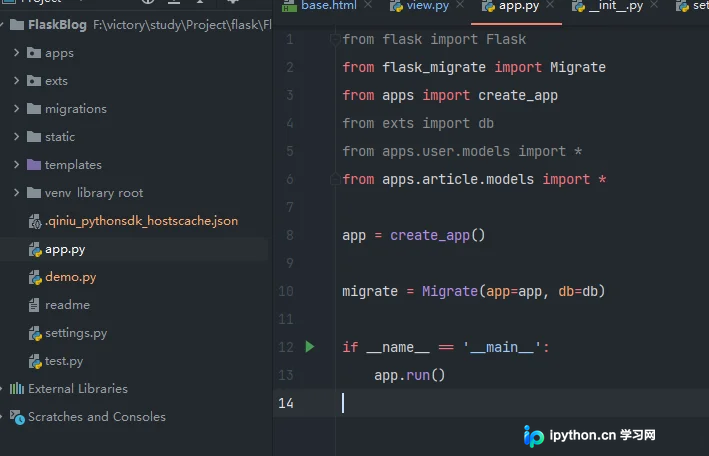Select app.py in the project tree
Viewport: 709px width, 456px height.
pyautogui.click(x=65, y=250)
